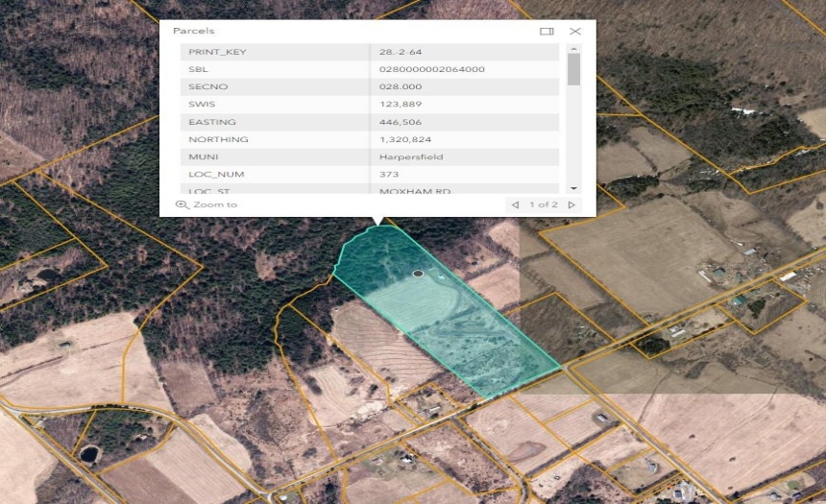
Task: Go to previous feature in popup
Action: click(516, 204)
